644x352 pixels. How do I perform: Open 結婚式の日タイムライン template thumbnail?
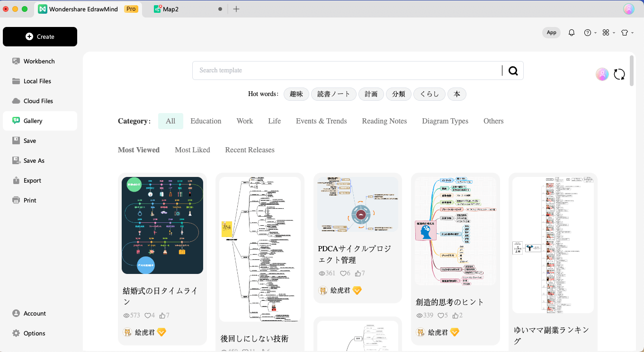click(162, 225)
